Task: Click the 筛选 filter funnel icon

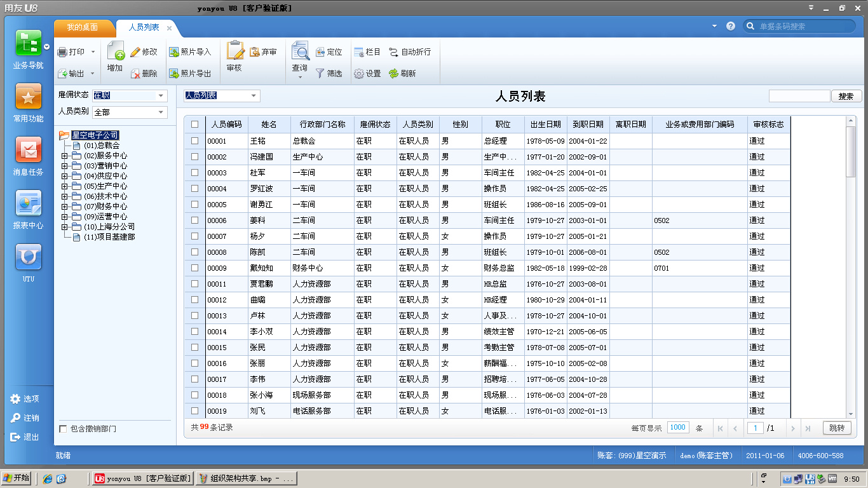Action: (x=320, y=74)
